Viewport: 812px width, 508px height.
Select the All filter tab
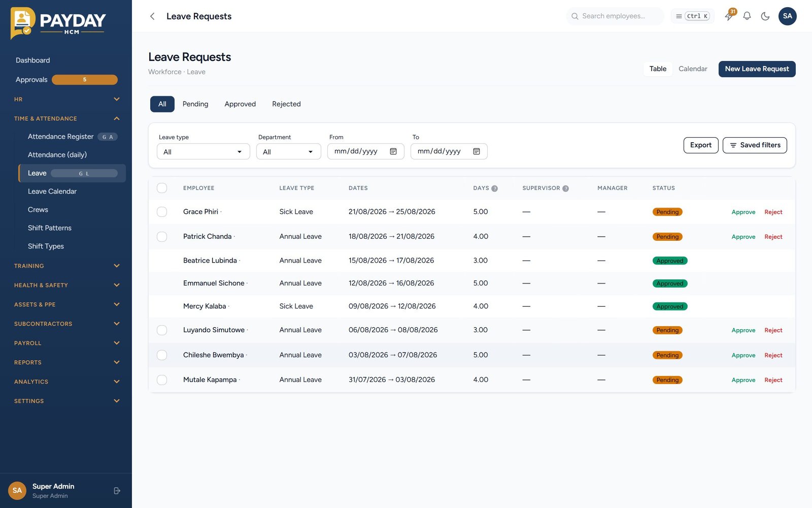pos(162,104)
